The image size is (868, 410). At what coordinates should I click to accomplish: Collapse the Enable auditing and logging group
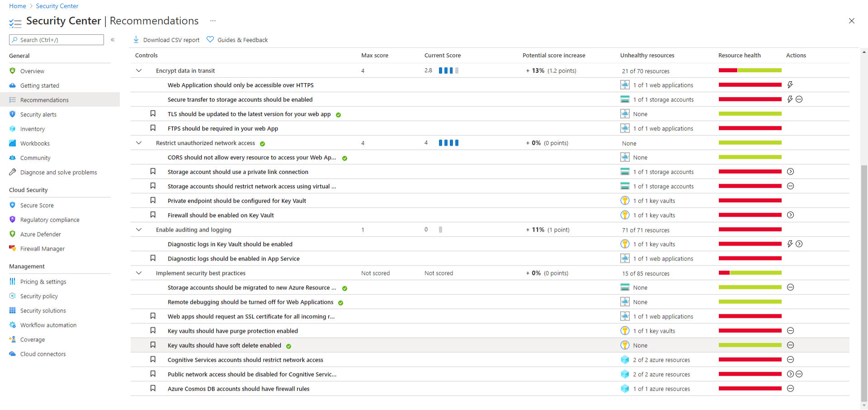point(139,229)
